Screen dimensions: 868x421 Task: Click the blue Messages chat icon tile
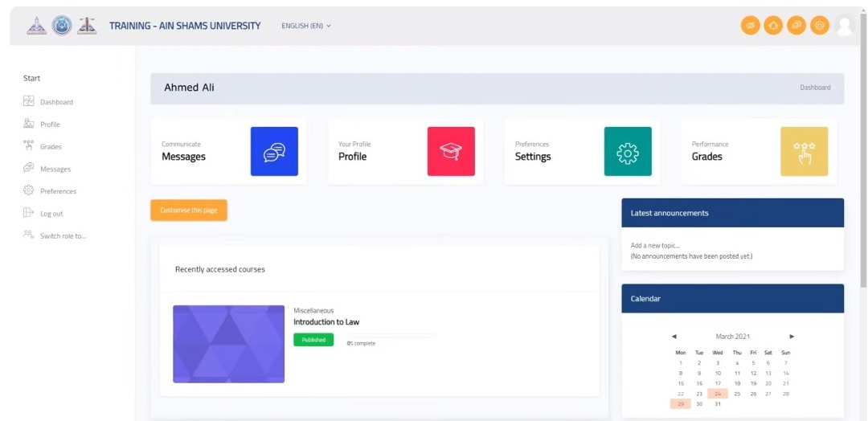(274, 151)
